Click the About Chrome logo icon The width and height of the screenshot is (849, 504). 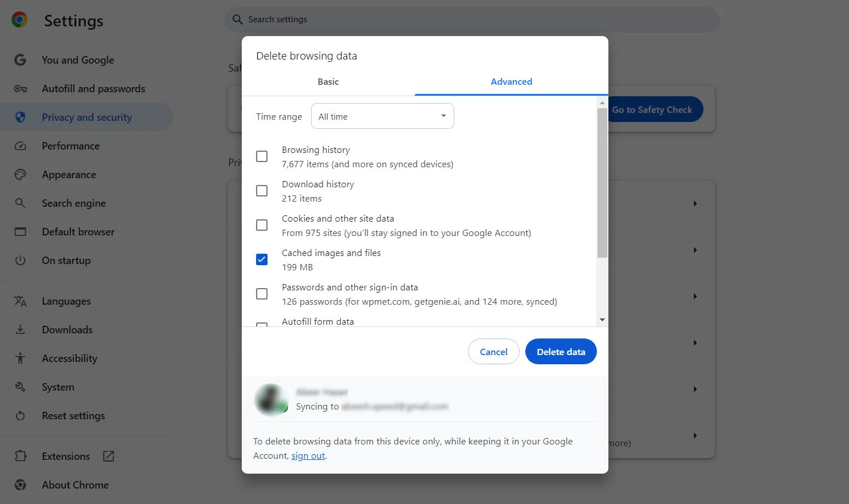pos(21,485)
